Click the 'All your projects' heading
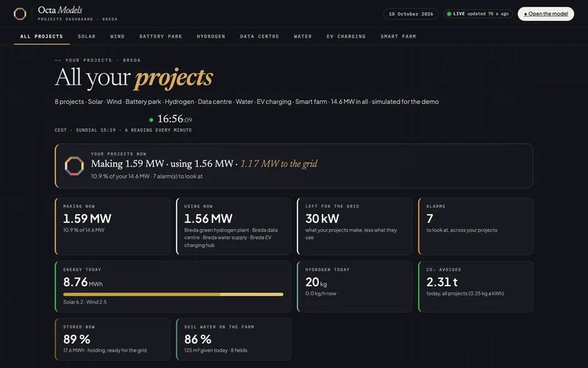This screenshot has width=588, height=368. point(134,78)
